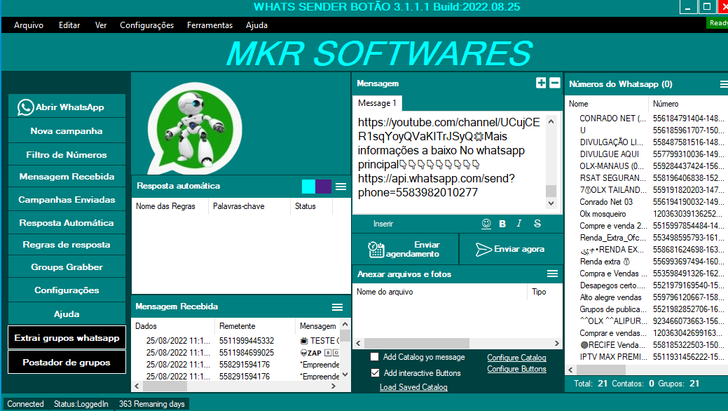Click Extrai grupos whatsapp button
Viewport: 728px width, 411px height.
point(67,338)
